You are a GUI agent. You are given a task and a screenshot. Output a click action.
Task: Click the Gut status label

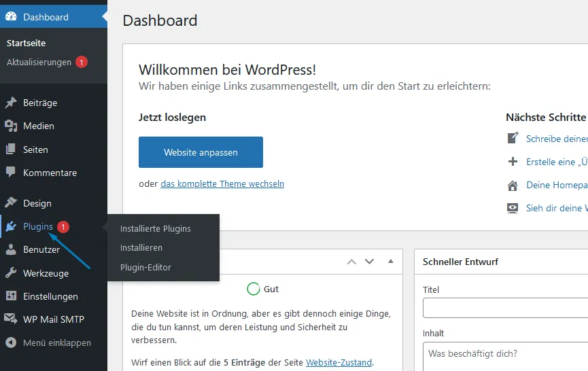271,289
